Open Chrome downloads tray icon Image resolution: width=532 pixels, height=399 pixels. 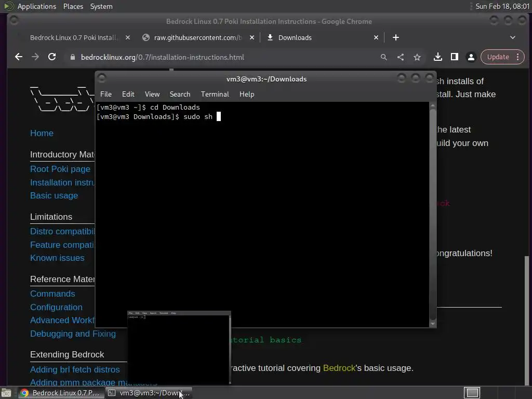[437, 57]
